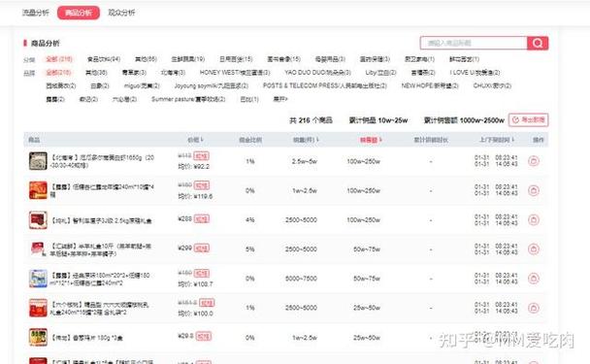Screen dimensions: 590x364
Task: Expand the brand list with 展开>
Action: pyautogui.click(x=280, y=99)
